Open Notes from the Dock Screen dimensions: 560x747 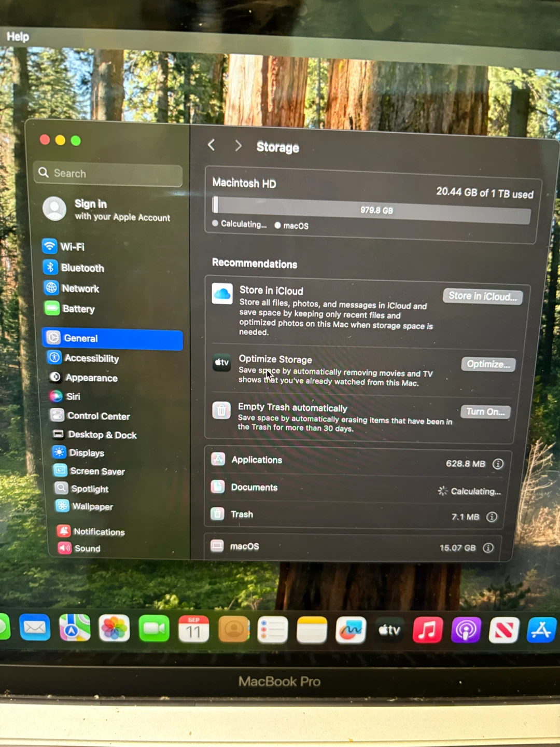[312, 630]
